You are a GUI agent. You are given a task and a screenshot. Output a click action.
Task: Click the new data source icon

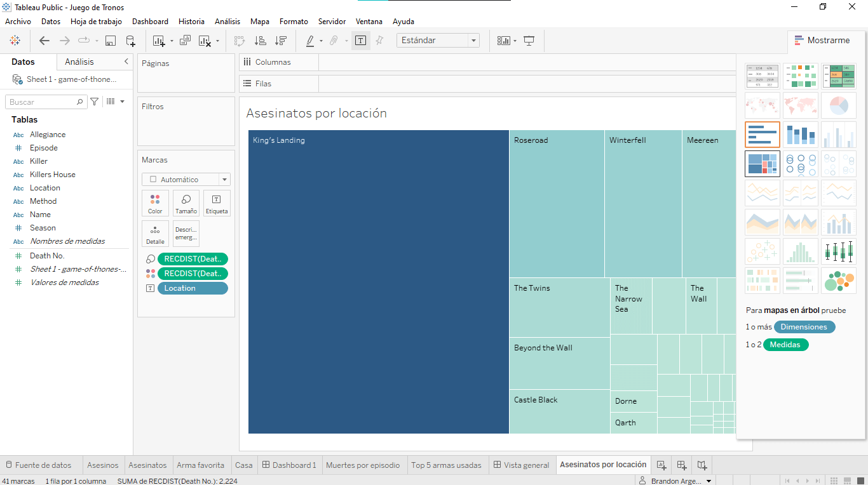(x=130, y=41)
